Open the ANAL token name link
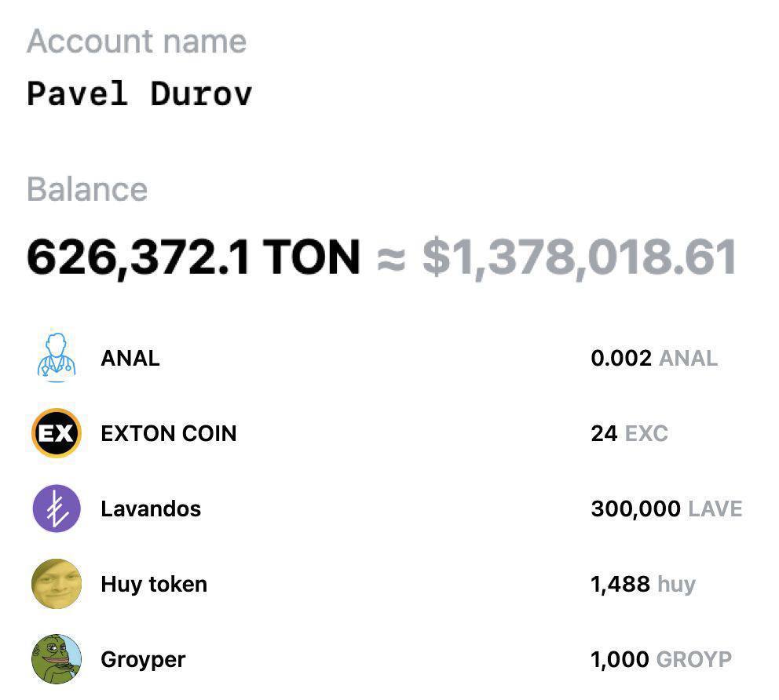The width and height of the screenshot is (779, 700). (130, 358)
